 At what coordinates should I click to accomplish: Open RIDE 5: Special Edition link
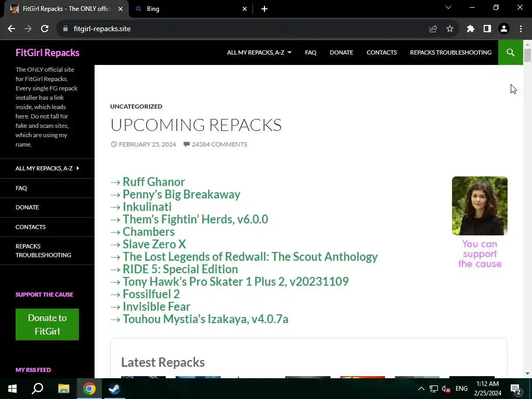pos(180,269)
